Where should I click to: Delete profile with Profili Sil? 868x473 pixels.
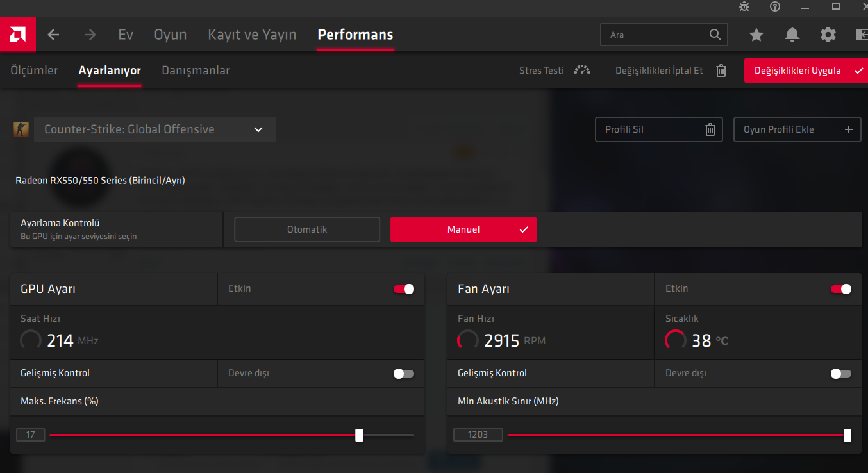[659, 129]
